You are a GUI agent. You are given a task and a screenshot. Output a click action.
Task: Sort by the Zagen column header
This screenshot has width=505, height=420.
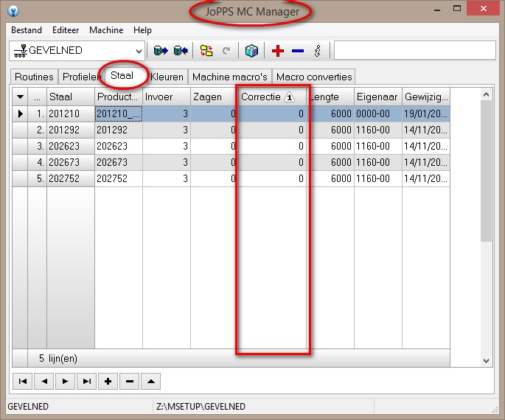click(x=215, y=97)
